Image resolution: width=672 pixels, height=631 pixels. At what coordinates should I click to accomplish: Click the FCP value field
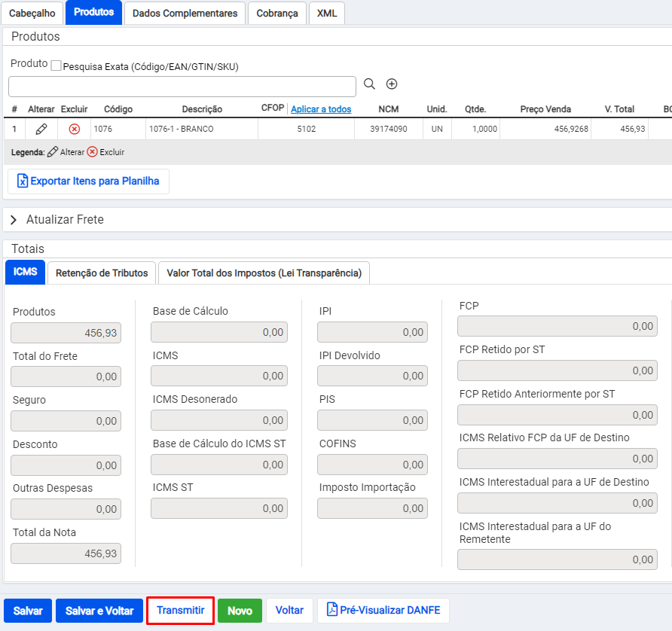[557, 326]
